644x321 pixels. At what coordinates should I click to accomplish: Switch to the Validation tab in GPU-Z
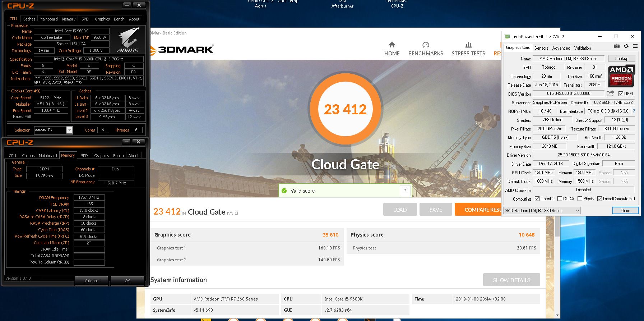click(582, 48)
